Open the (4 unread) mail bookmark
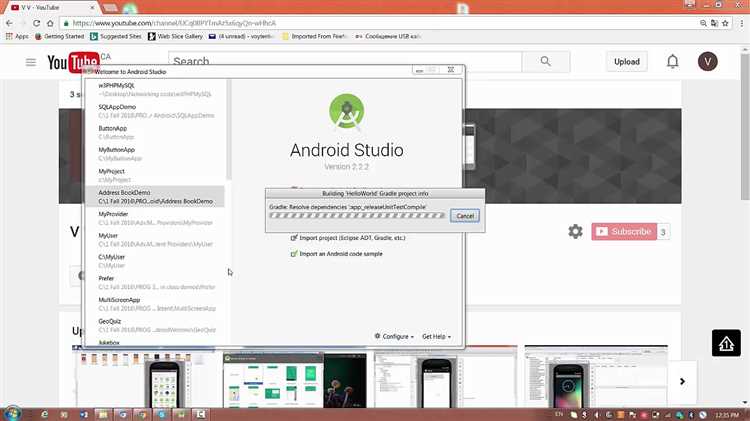This screenshot has width=750, height=421. click(241, 36)
